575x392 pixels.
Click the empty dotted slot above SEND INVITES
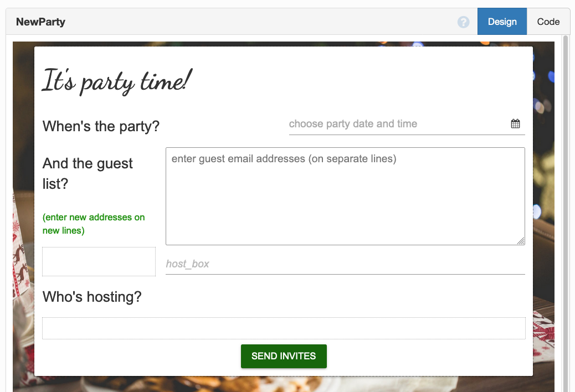(284, 328)
